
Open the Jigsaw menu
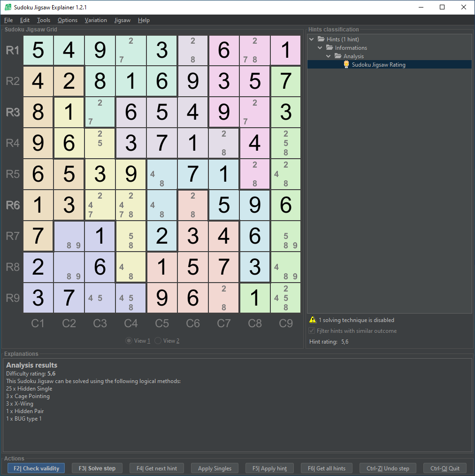click(123, 20)
